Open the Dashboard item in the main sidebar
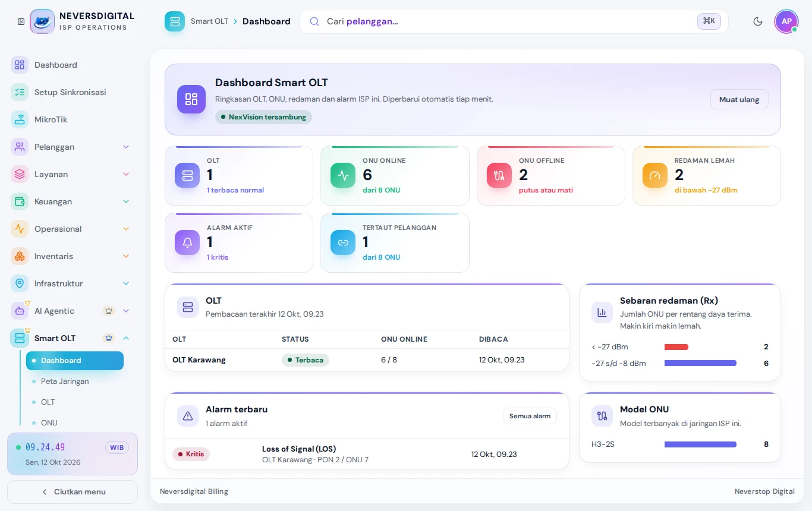The height and width of the screenshot is (511, 812). (x=73, y=65)
